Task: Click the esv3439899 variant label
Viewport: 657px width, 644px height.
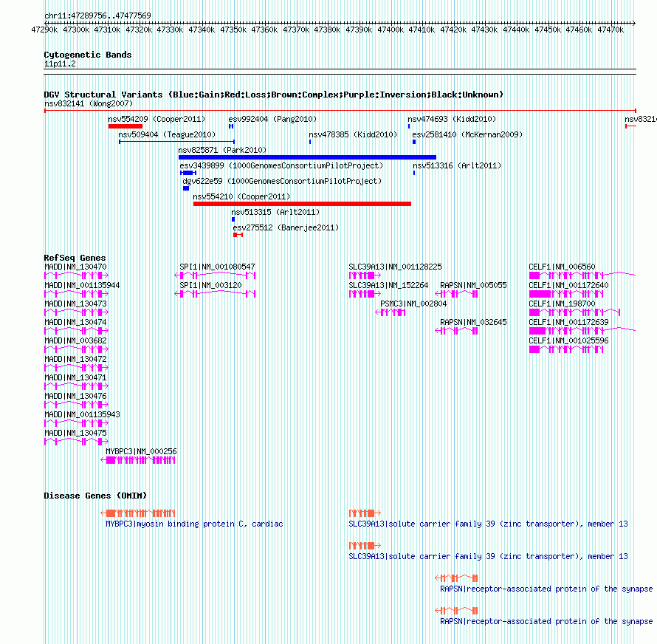Action: pyautogui.click(x=281, y=165)
